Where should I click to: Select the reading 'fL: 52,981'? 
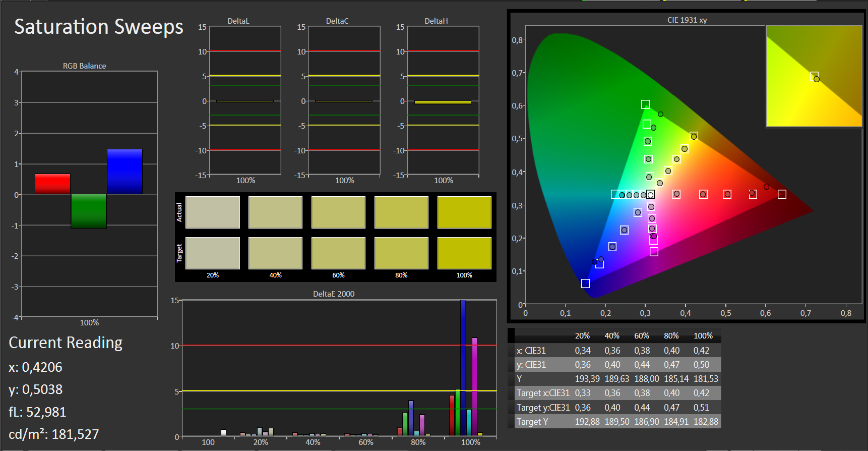(37, 412)
